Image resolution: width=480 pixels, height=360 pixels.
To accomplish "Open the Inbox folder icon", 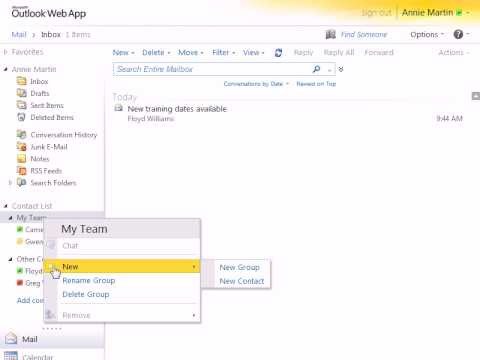I will pos(22,81).
